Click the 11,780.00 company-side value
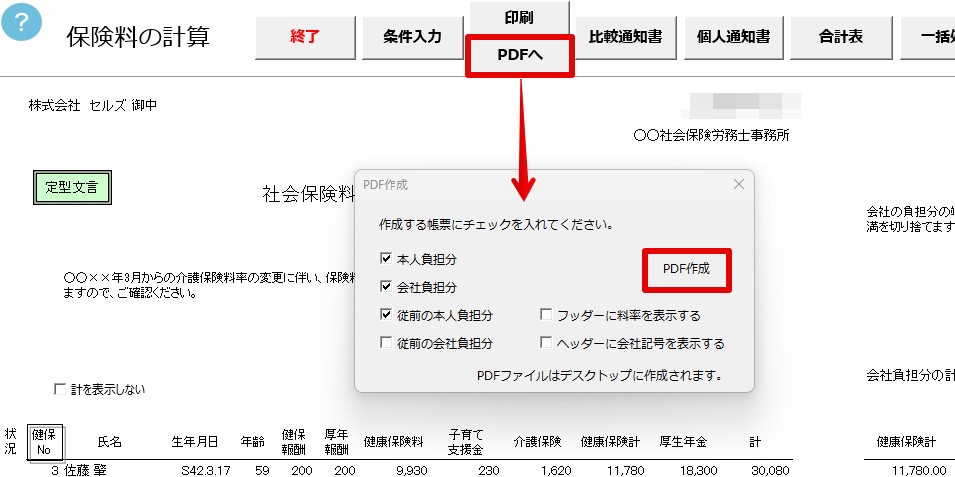Image resolution: width=955 pixels, height=477 pixels. (918, 471)
